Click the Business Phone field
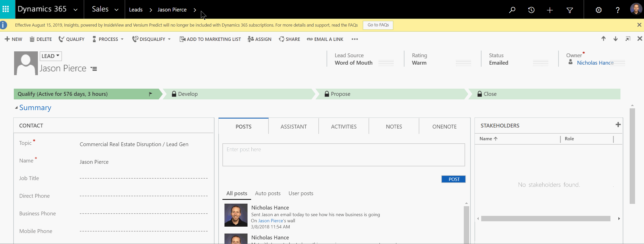Screen dimensions: 644x244 click(x=144, y=214)
